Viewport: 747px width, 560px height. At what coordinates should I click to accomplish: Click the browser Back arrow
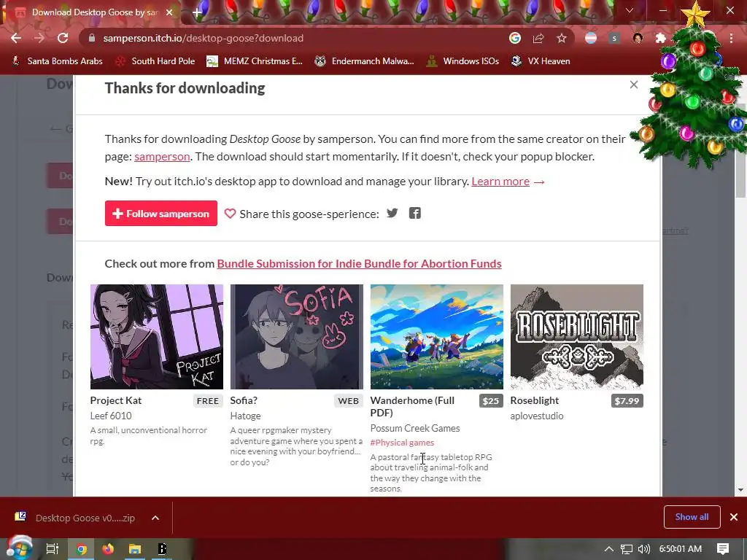click(x=16, y=38)
